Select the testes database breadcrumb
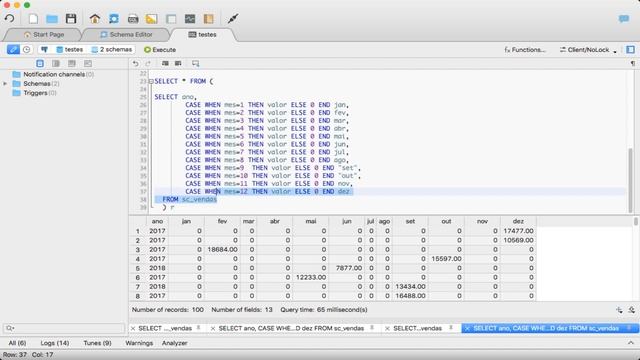Image resolution: width=640 pixels, height=360 pixels. (x=70, y=49)
